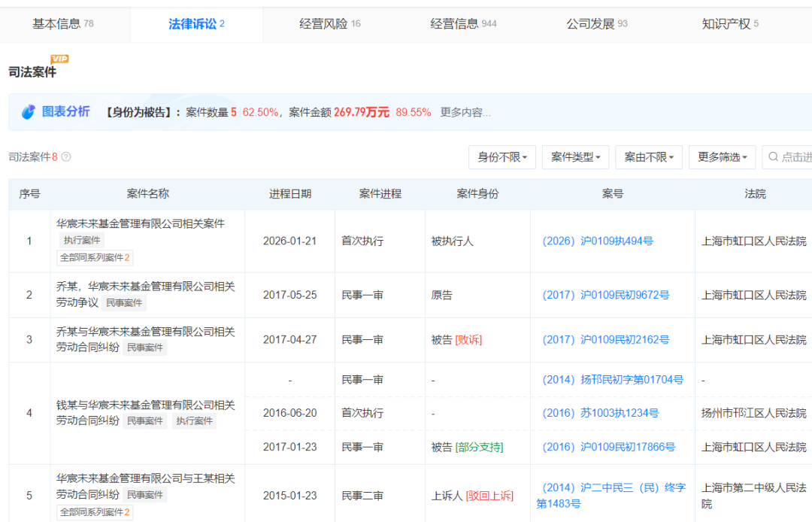The height and width of the screenshot is (522, 812).
Task: Open case number (2026)沪0109执494号
Action: click(x=598, y=241)
